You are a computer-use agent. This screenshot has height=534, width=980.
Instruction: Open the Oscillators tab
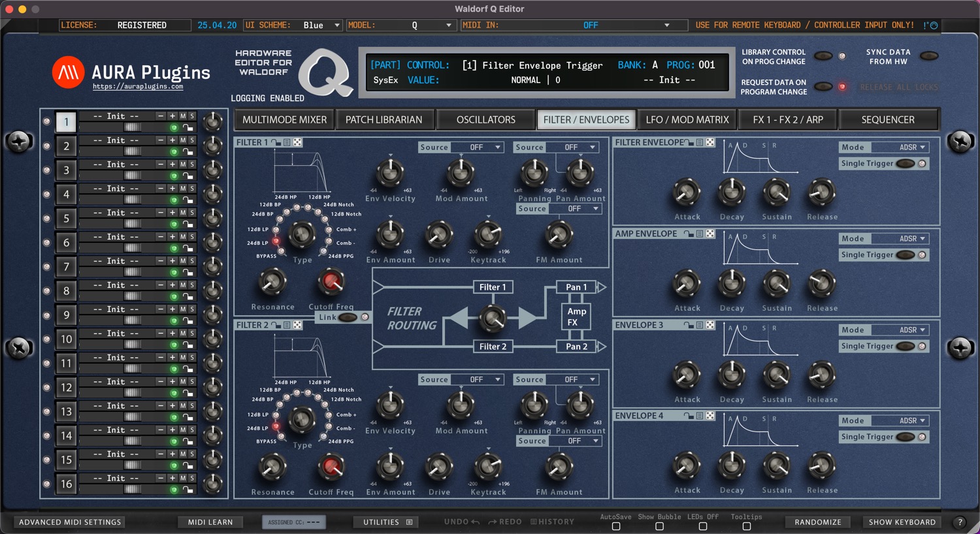pos(485,120)
